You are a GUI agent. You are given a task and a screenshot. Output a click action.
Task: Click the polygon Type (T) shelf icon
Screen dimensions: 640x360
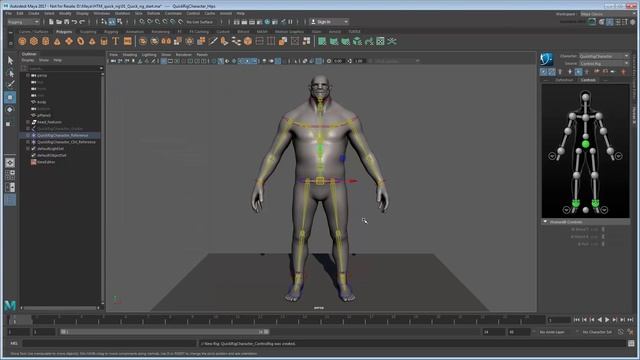pyautogui.click(x=116, y=41)
